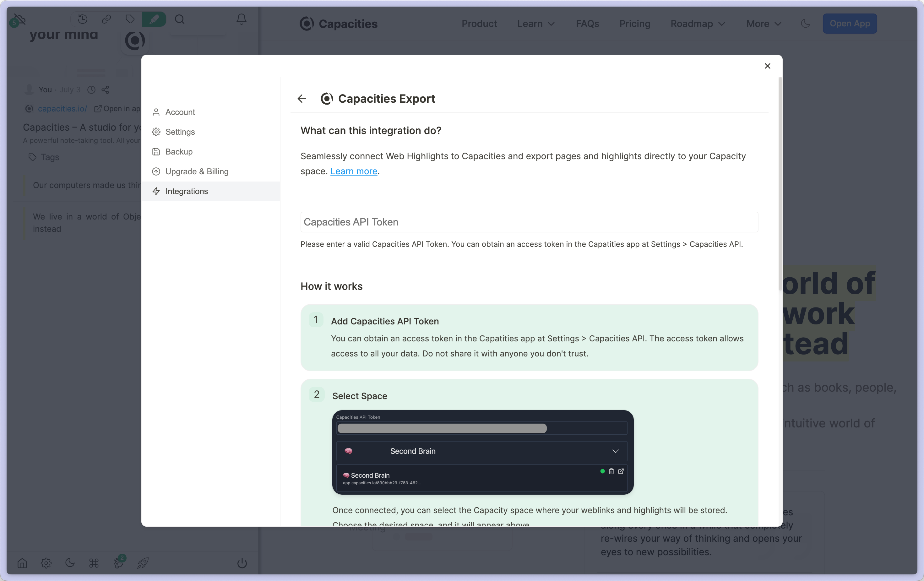Select the link icon in the toolbar
This screenshot has width=924, height=581.
(107, 19)
